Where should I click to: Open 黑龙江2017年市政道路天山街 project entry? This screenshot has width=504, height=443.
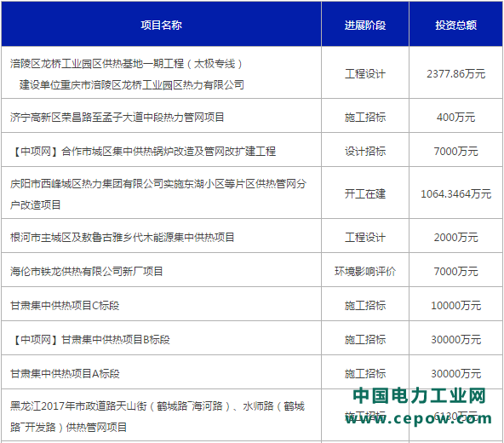pyautogui.click(x=157, y=417)
